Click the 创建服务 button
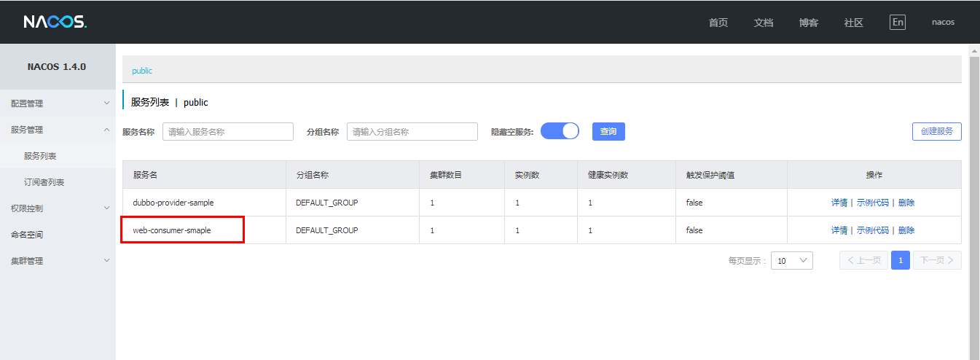 pyautogui.click(x=937, y=131)
